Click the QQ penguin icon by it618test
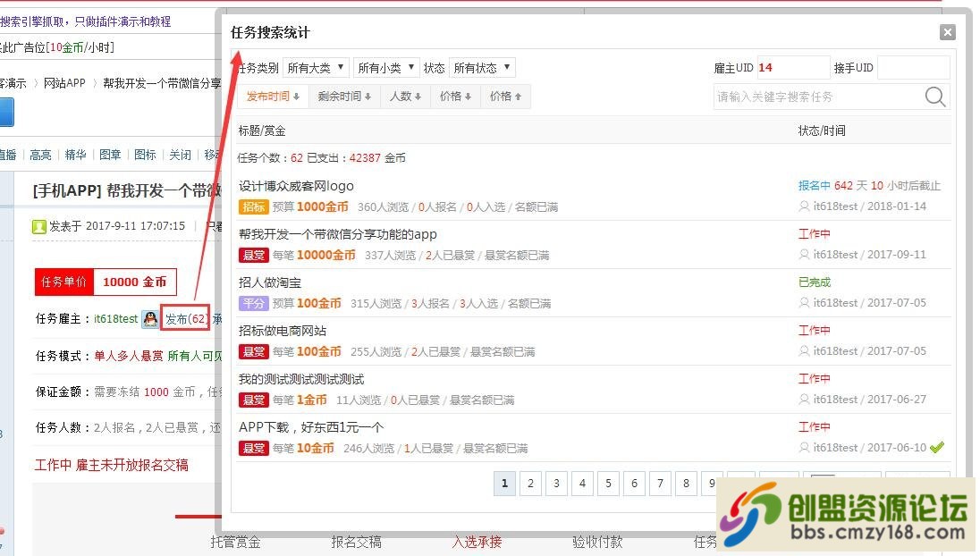The height and width of the screenshot is (556, 980). coord(150,319)
